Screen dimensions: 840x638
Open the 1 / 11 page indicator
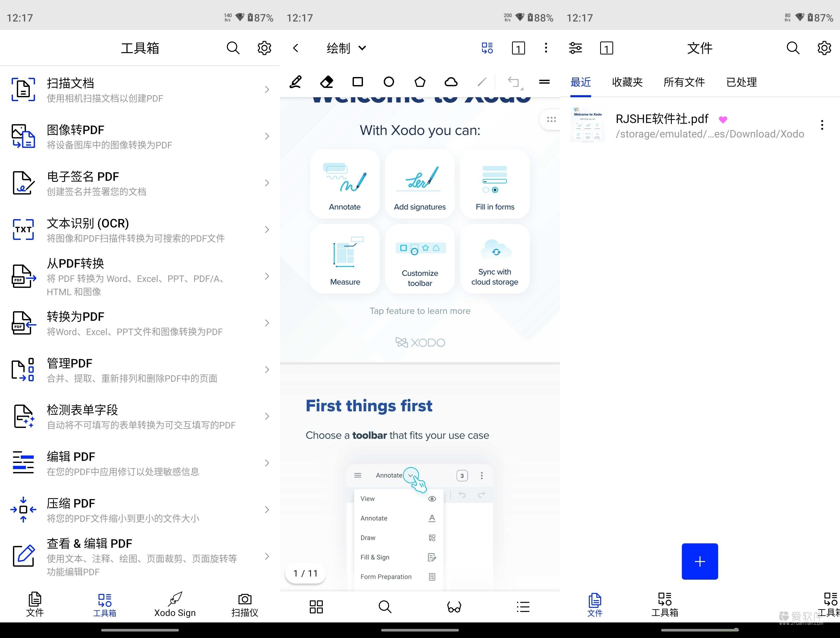coord(305,573)
